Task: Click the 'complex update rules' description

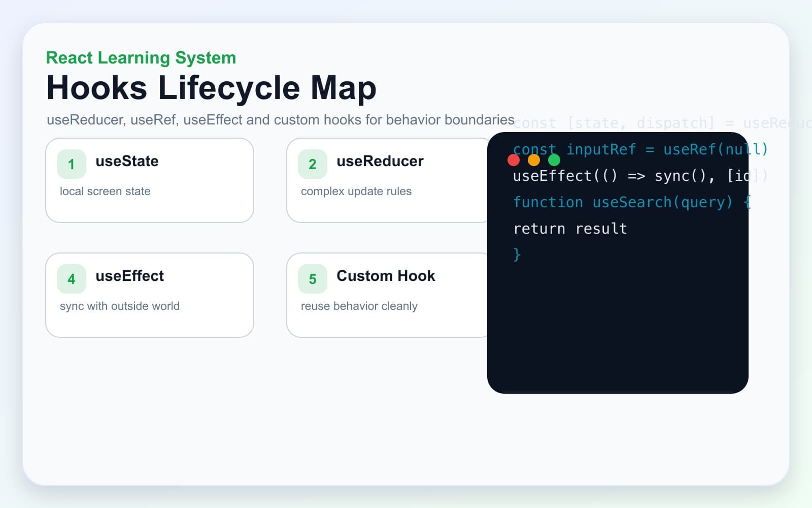Action: pos(356,192)
